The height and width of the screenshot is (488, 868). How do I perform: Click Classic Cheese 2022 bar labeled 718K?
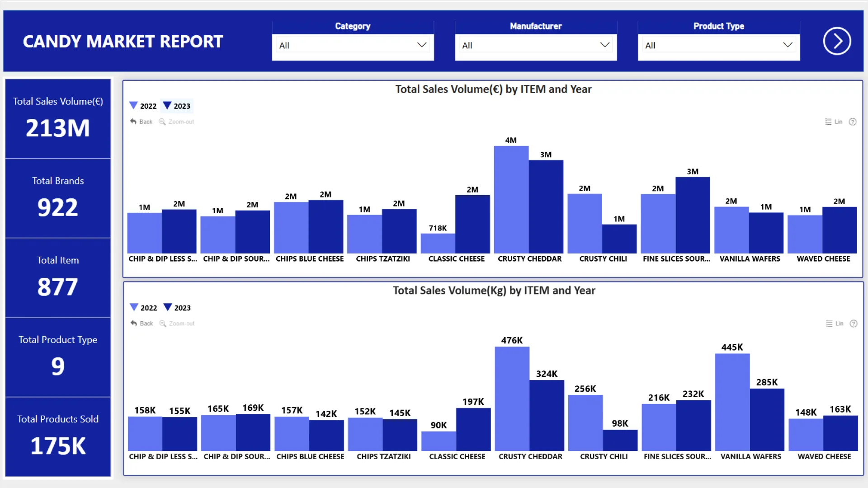(x=438, y=243)
